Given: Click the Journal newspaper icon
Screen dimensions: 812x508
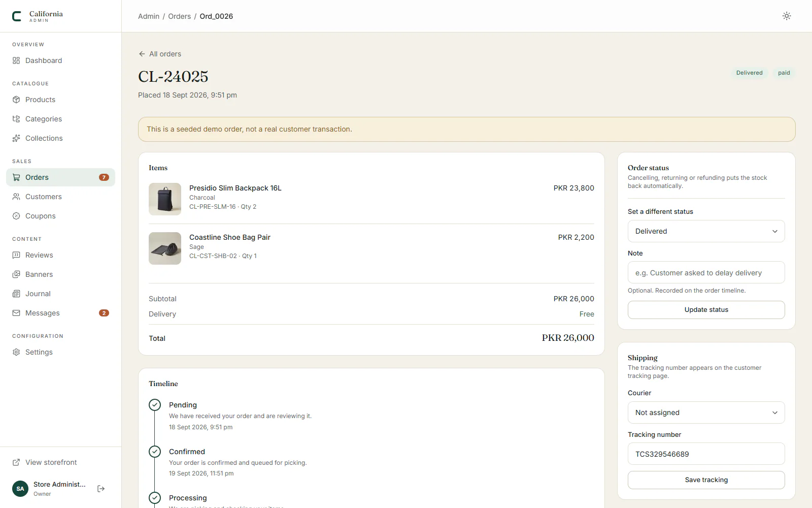Looking at the screenshot, I should click(16, 294).
